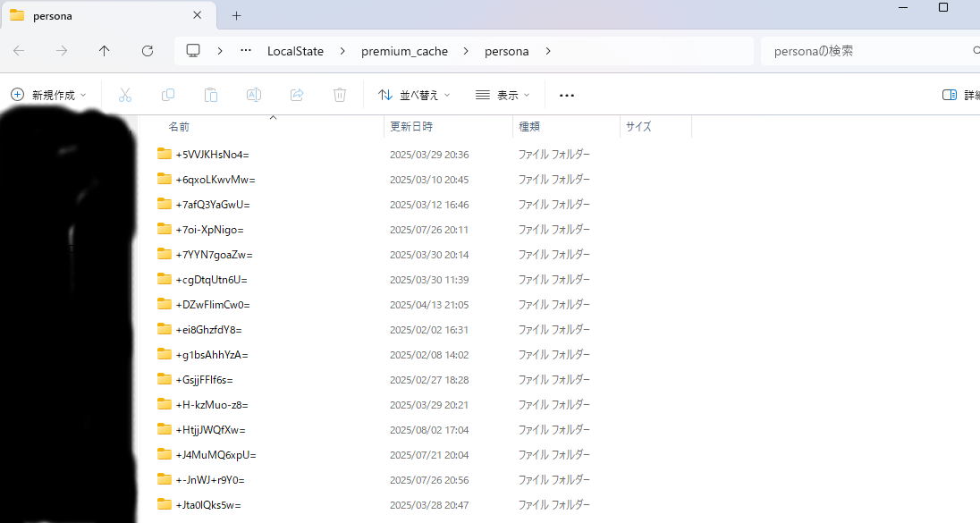Select folder +-JnWJ+r9Y0=

[210, 479]
